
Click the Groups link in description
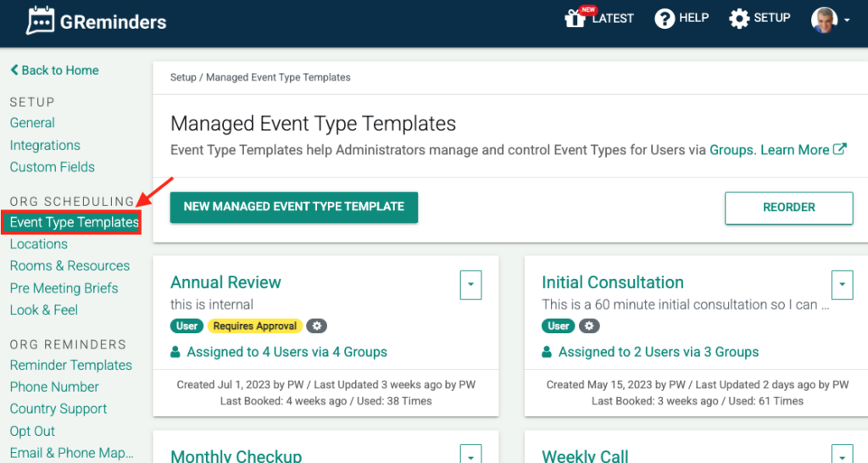click(x=732, y=149)
